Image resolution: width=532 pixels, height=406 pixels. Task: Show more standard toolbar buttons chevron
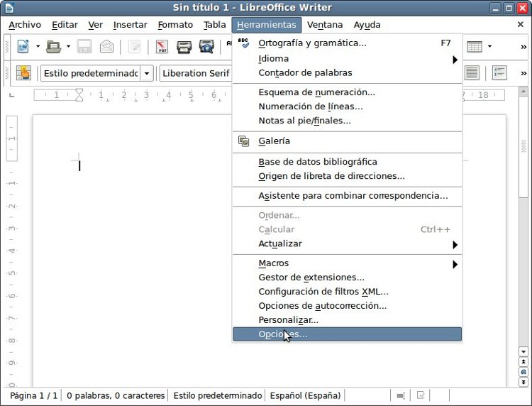pyautogui.click(x=523, y=47)
